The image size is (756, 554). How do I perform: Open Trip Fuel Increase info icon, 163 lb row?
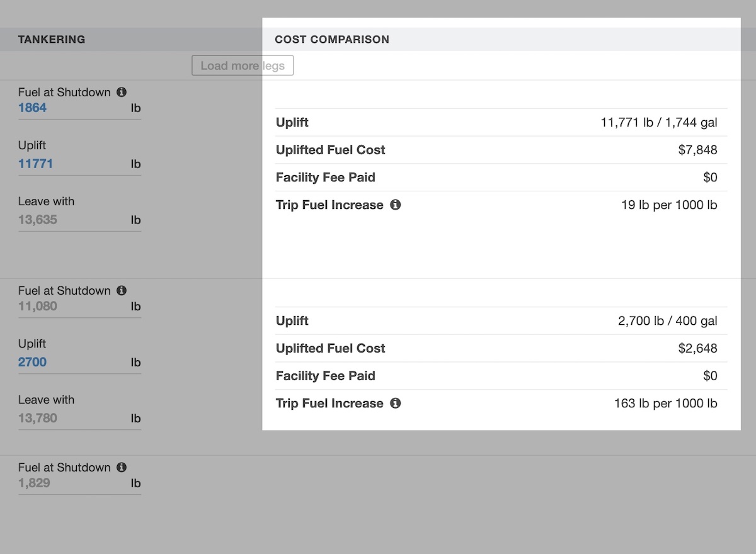pos(395,403)
